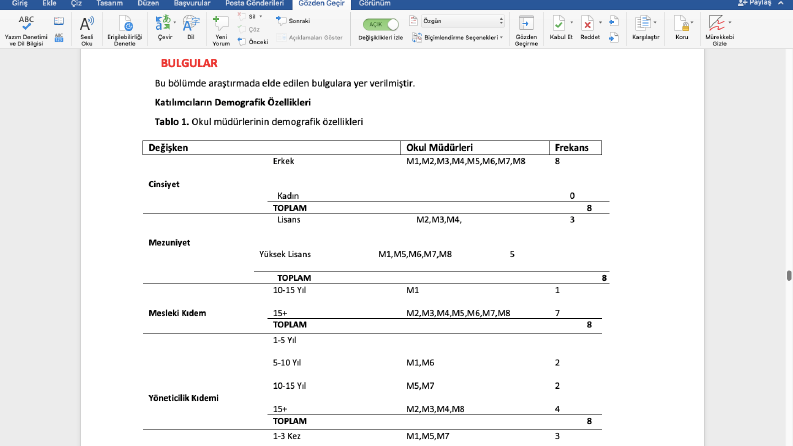This screenshot has width=793, height=446.
Task: Switch to the Çiz tab
Action: (x=76, y=3)
